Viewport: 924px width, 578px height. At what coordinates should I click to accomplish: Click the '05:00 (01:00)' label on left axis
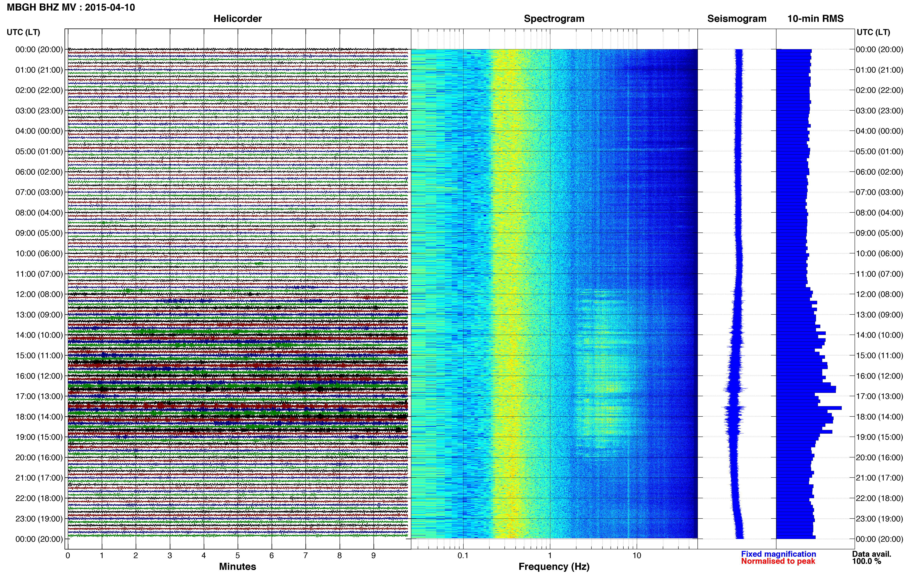(39, 151)
